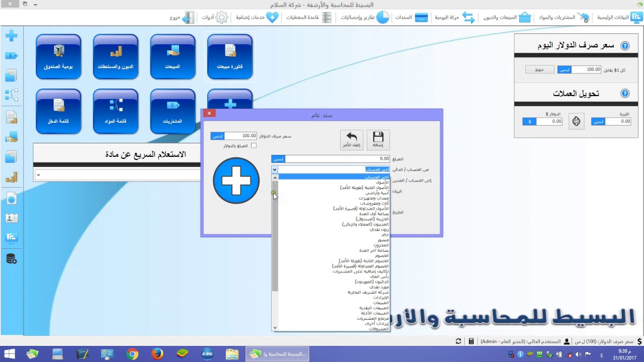Click help icon beside تحويل العملات

[625, 94]
